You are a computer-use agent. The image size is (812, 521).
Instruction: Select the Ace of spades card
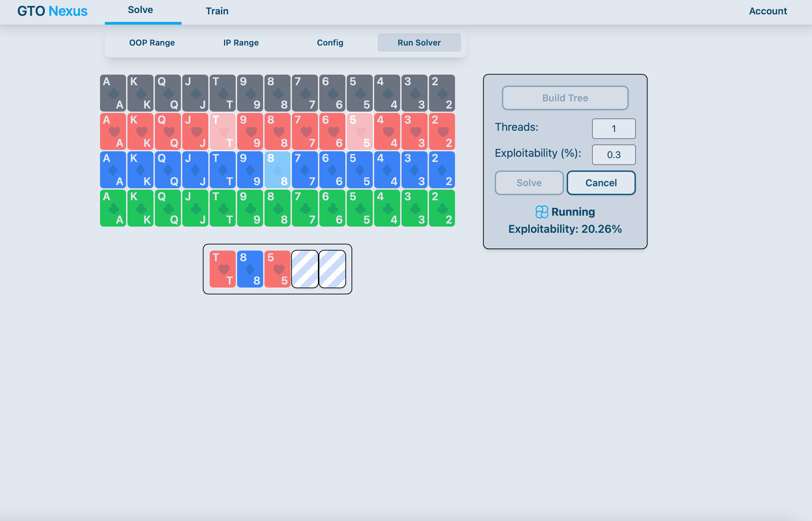pyautogui.click(x=113, y=93)
